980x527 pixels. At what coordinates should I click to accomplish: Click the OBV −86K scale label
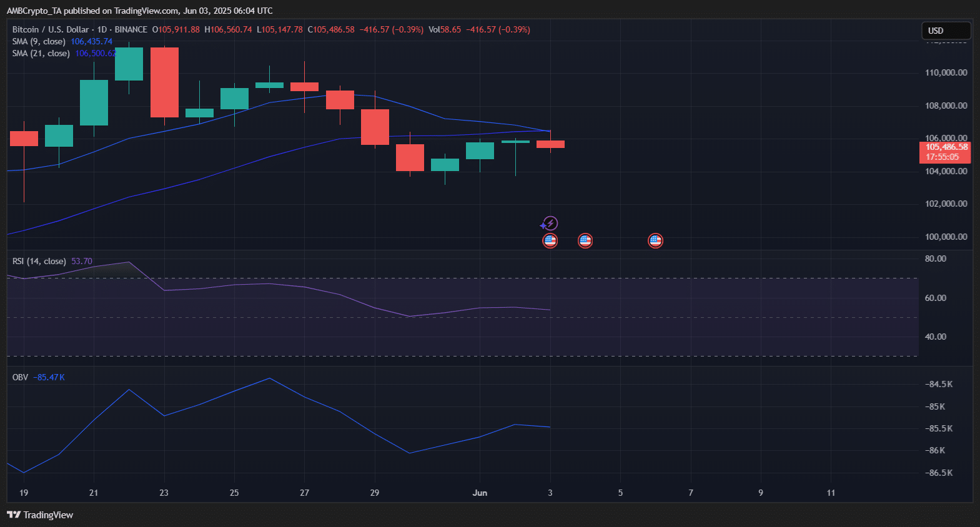click(x=935, y=450)
